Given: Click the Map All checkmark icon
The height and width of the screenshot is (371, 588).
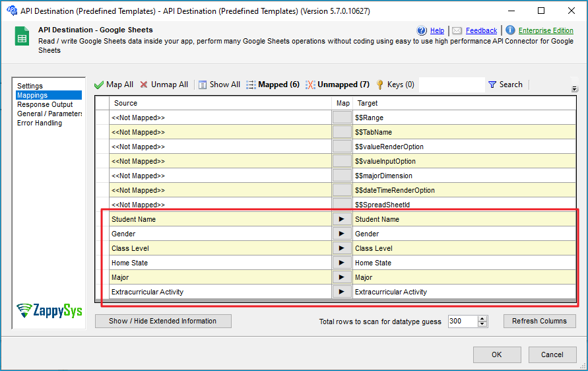Looking at the screenshot, I should point(99,85).
